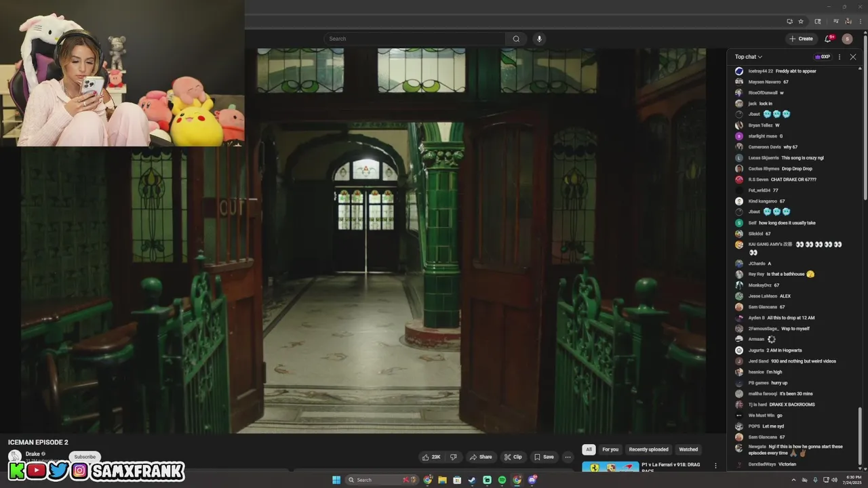Create a Clip of the video
The width and height of the screenshot is (868, 488).
(x=513, y=457)
